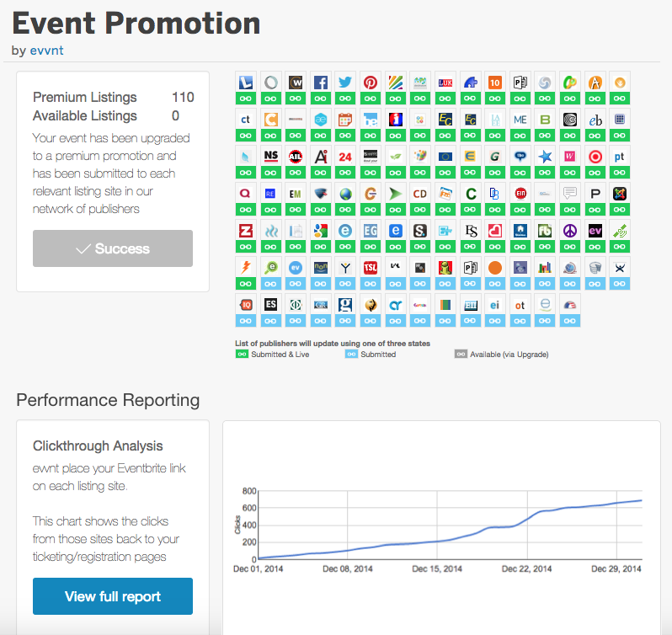This screenshot has width=672, height=635.
Task: Click the orange lightning bolt publisher icon
Action: click(246, 268)
